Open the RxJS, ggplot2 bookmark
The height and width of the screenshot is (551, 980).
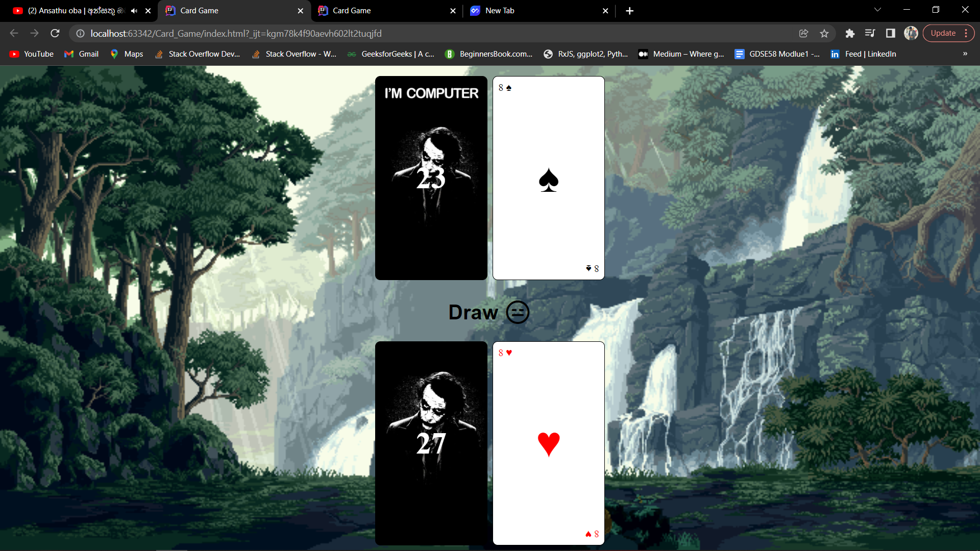coord(586,54)
